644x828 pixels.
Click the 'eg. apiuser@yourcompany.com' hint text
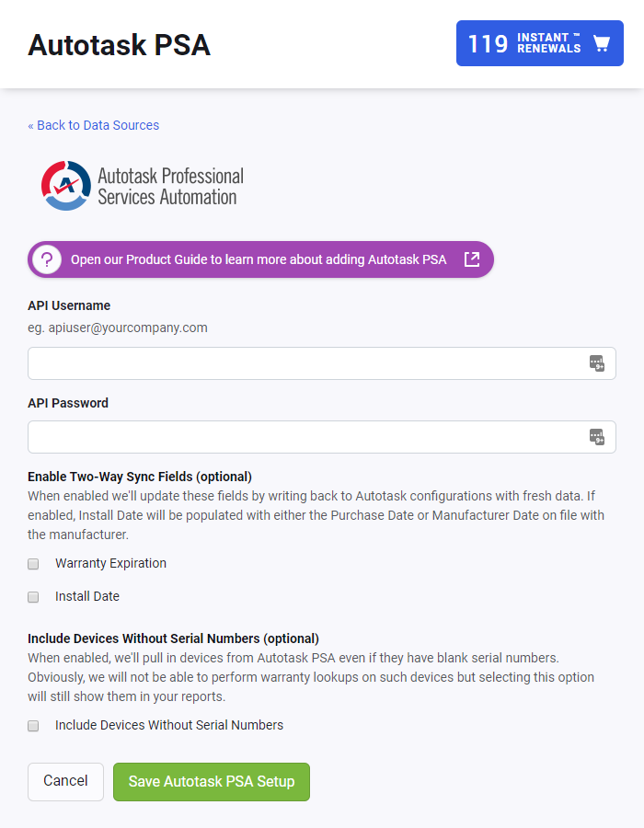pos(118,328)
